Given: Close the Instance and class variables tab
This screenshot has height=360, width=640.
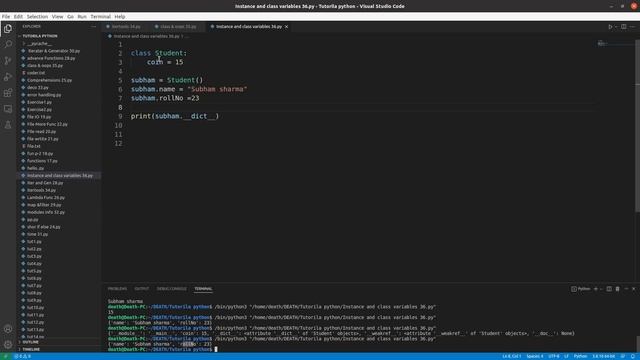Looking at the screenshot, I should pyautogui.click(x=287, y=27).
